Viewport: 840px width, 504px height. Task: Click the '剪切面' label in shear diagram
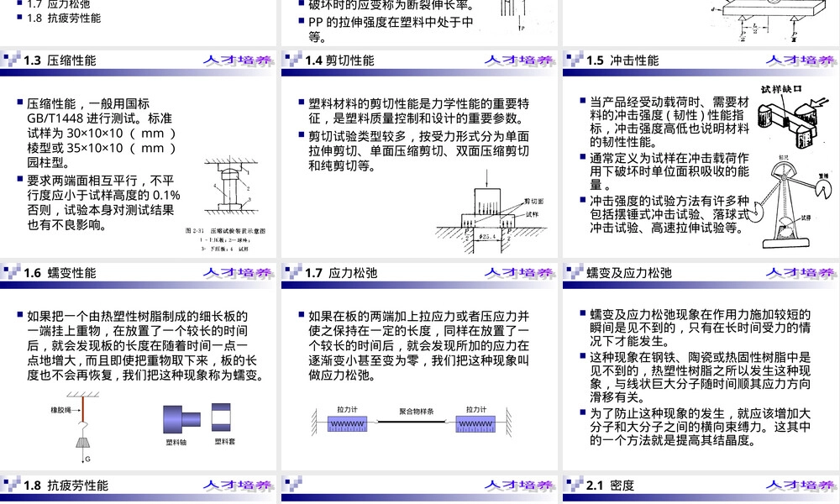click(x=533, y=202)
